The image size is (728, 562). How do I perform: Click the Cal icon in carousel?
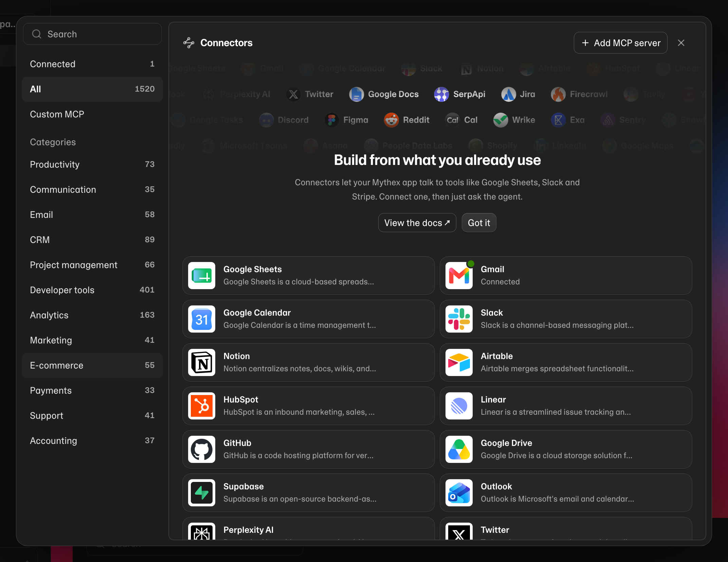point(452,120)
